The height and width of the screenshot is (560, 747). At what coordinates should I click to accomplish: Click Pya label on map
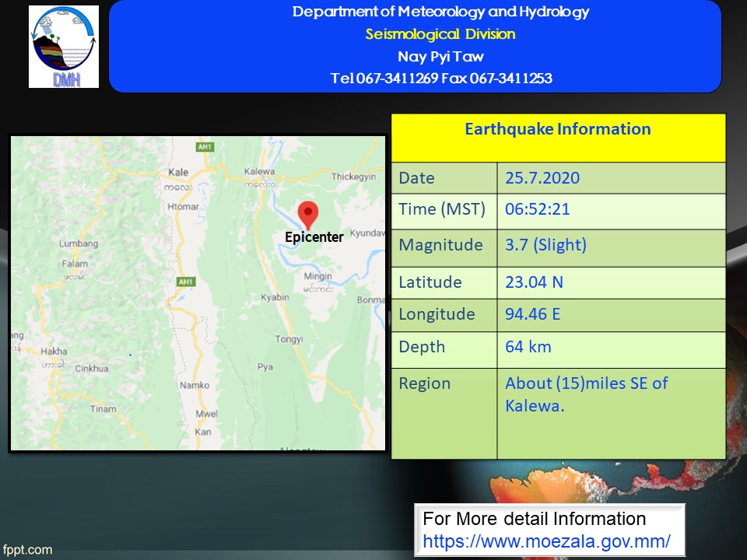coord(265,366)
